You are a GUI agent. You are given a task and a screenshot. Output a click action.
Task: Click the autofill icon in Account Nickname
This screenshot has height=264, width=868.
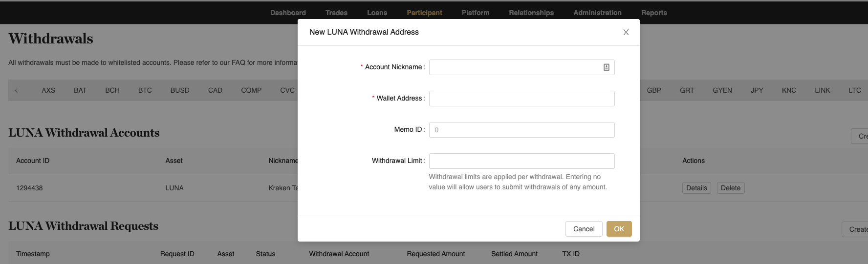606,67
